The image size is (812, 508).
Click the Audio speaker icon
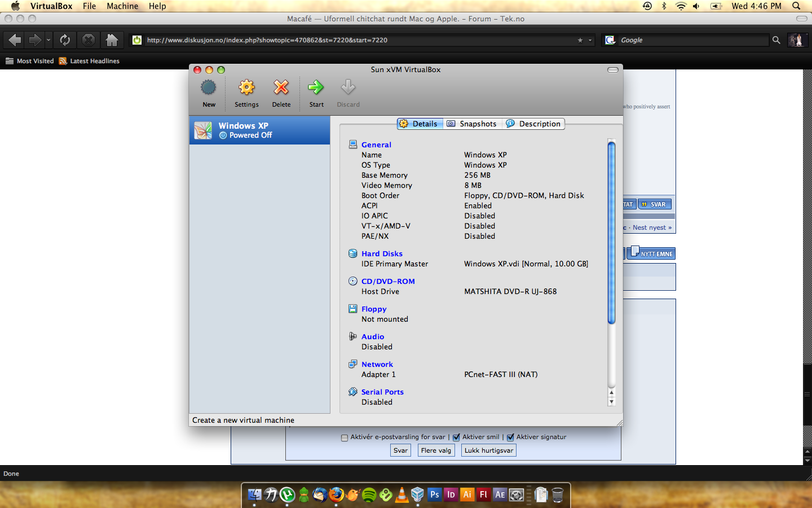[353, 336]
